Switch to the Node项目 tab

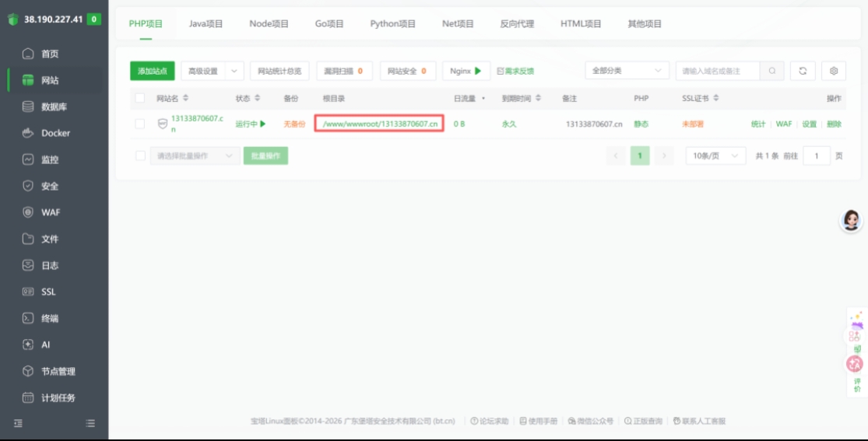(269, 24)
